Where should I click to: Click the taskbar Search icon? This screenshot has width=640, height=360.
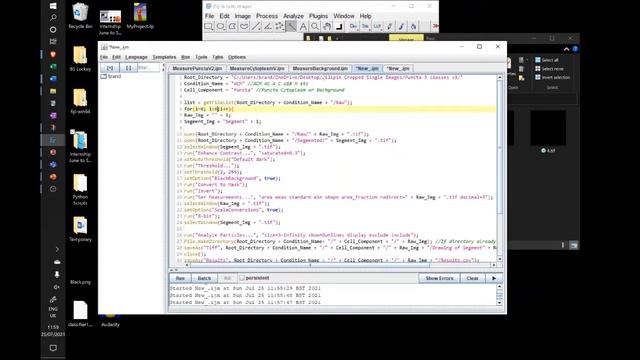pos(53,18)
